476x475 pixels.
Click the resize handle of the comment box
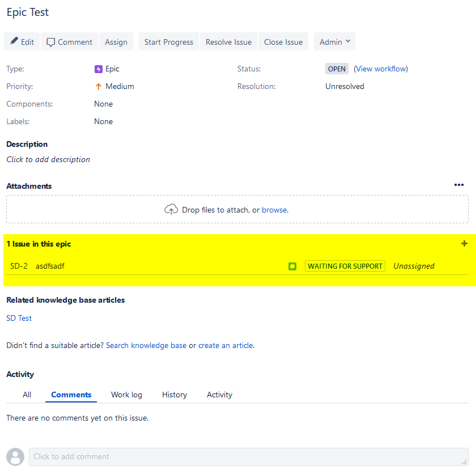464,462
